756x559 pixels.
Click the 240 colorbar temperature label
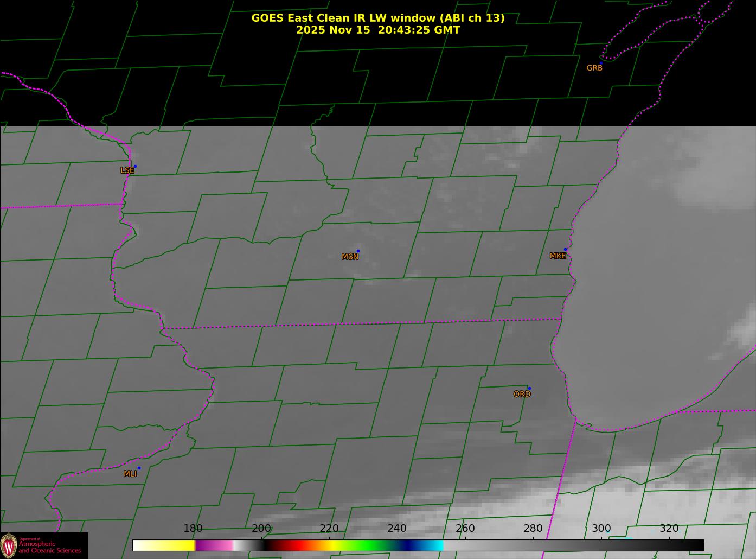(397, 529)
